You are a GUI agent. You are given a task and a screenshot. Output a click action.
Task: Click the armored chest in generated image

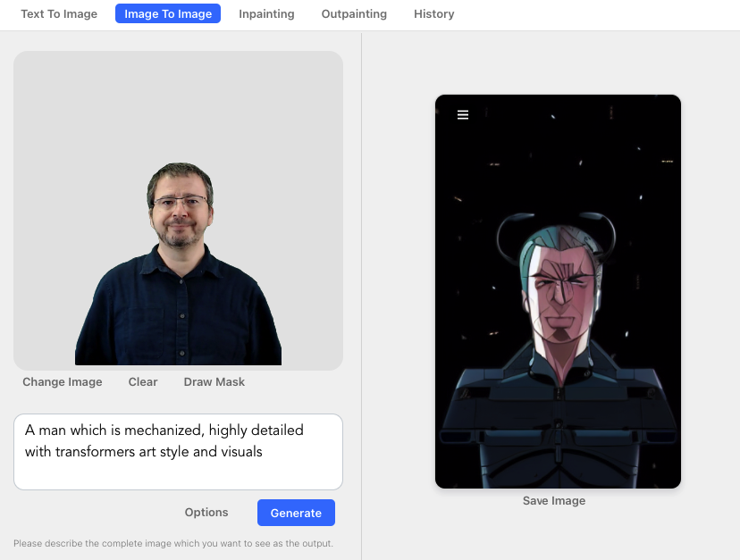click(x=556, y=411)
